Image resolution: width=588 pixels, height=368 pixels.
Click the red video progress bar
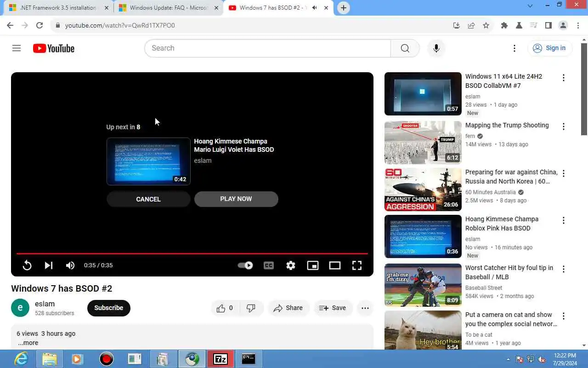[x=192, y=253]
